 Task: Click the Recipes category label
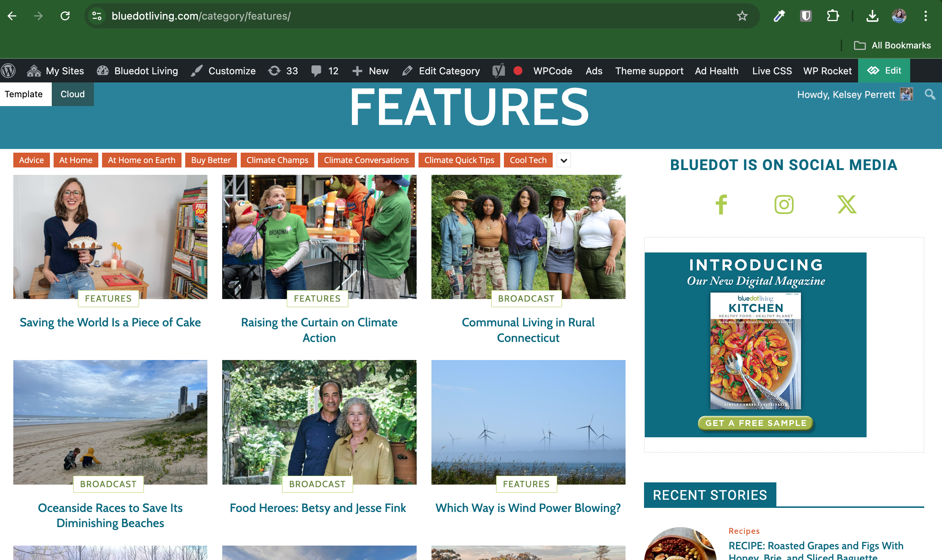744,530
